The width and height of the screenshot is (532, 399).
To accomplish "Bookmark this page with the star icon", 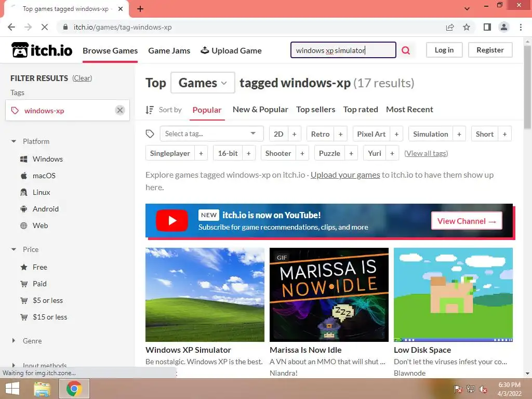I will click(467, 27).
